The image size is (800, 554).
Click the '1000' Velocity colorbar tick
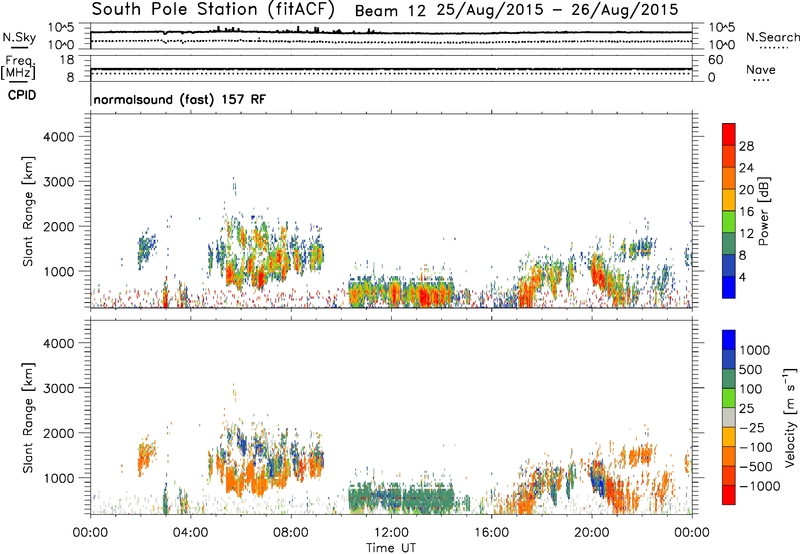pyautogui.click(x=754, y=350)
